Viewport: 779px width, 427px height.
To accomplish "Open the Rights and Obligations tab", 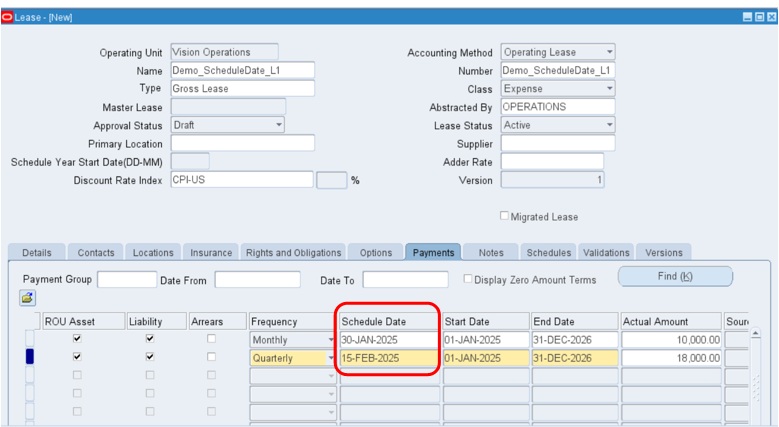I will [293, 253].
